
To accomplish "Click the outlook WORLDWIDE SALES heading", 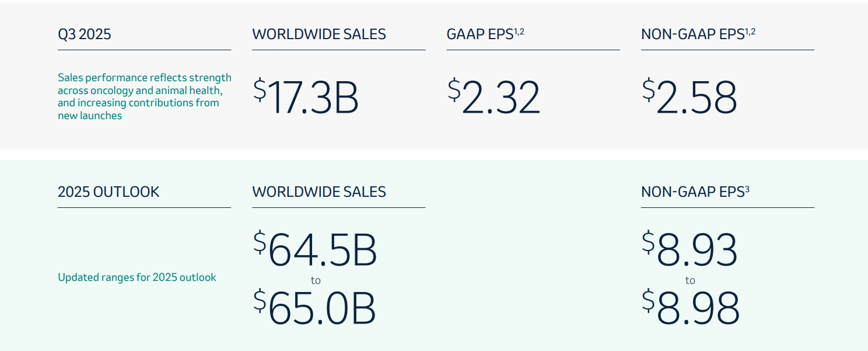I will 319,192.
